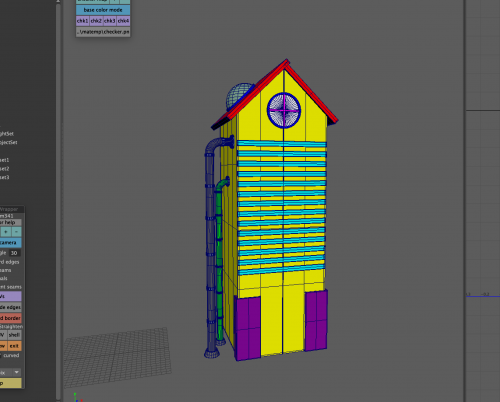The width and height of the screenshot is (500, 402).
Task: Select the chk1 checker preset
Action: [83, 21]
